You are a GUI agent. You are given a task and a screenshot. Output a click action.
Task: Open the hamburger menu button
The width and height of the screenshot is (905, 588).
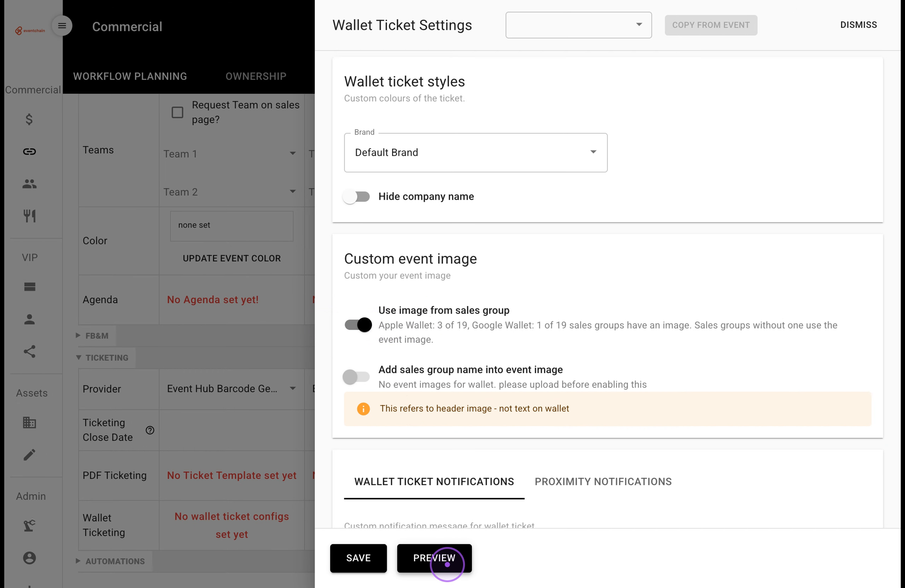coord(62,26)
